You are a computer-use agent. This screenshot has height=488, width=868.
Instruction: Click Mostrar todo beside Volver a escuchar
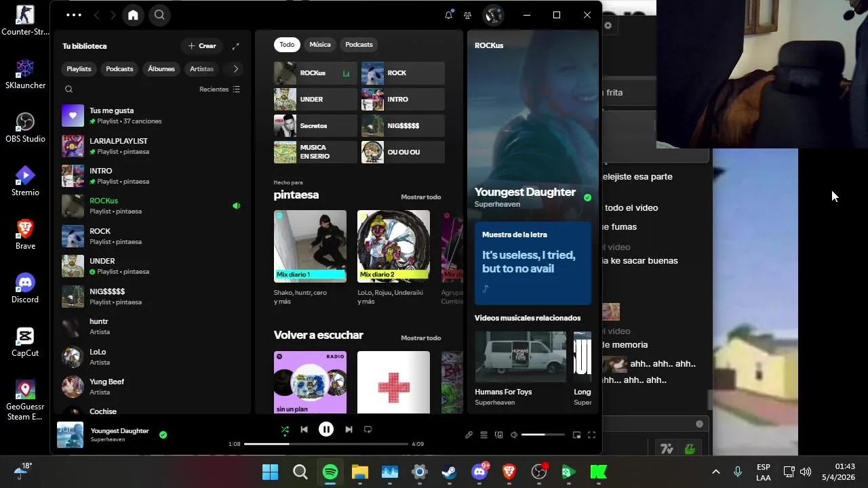click(420, 338)
